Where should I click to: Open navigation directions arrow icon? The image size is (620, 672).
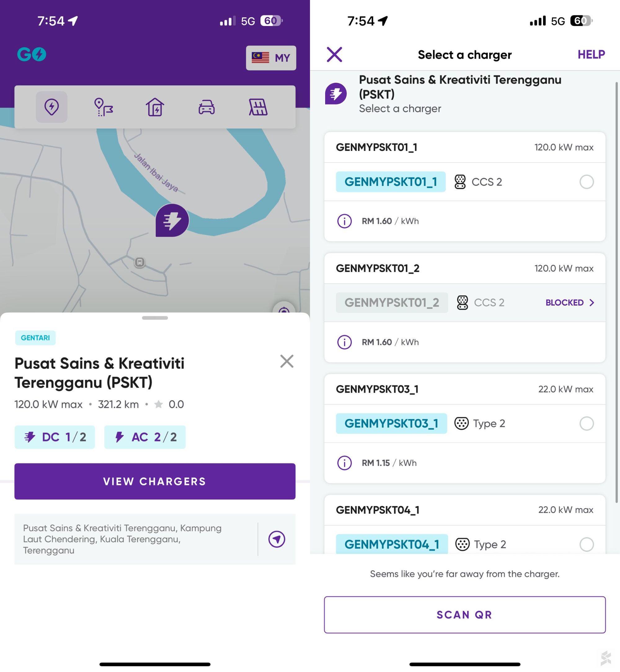click(x=277, y=539)
